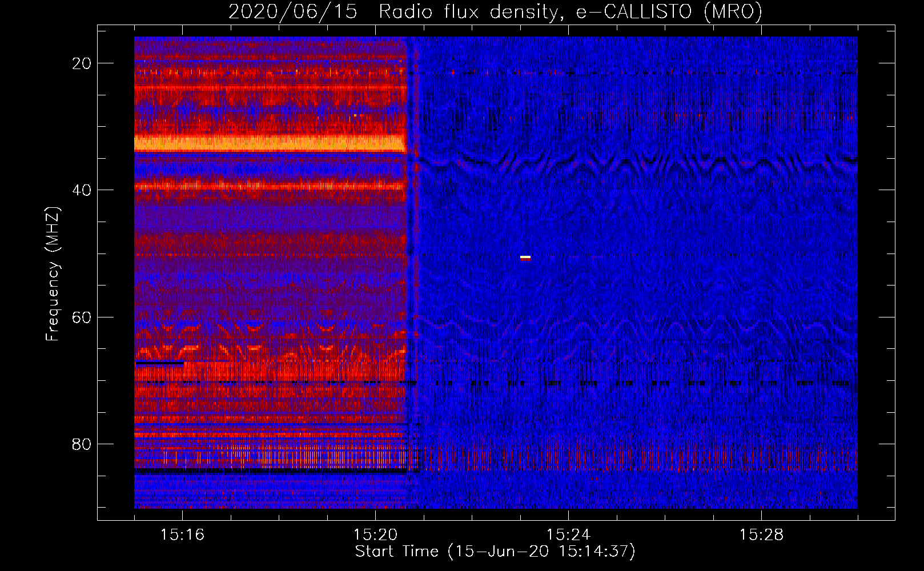Click the 40 frequency tick label
The height and width of the screenshot is (571, 924).
(82, 190)
